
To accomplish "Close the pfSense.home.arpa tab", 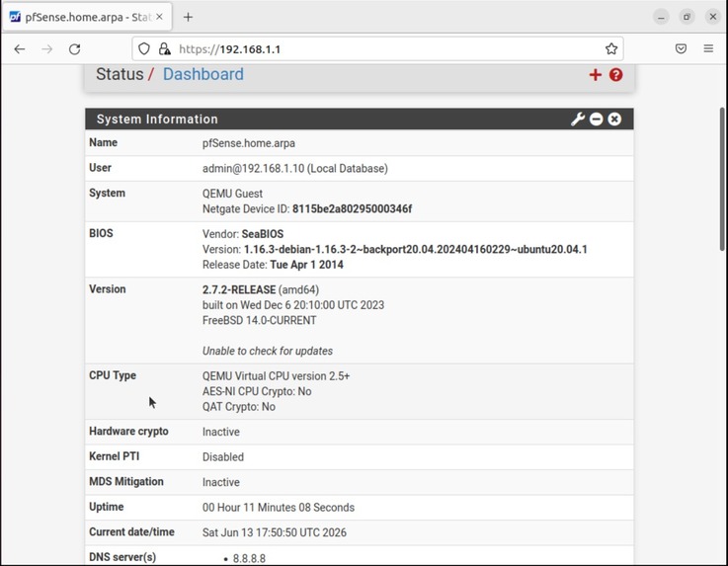I will pyautogui.click(x=159, y=17).
